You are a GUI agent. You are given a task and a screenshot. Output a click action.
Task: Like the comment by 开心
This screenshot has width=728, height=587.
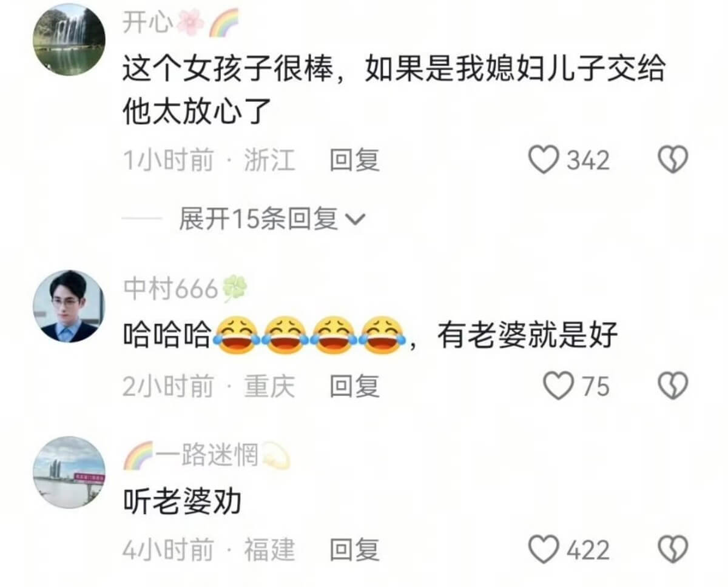pos(544,161)
